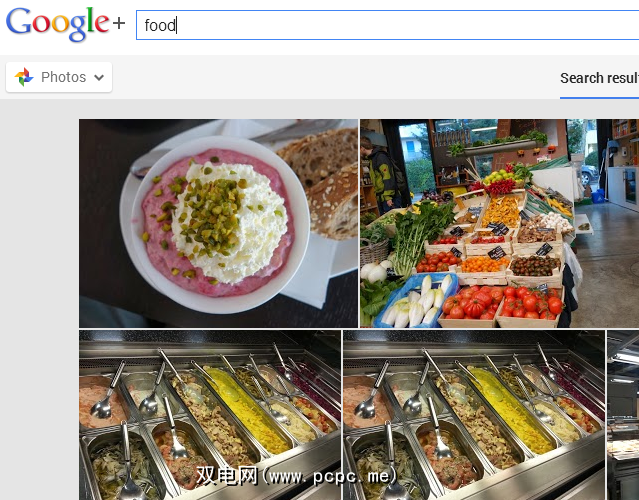Click the man in green jacket
The height and width of the screenshot is (500, 639).
[381, 175]
